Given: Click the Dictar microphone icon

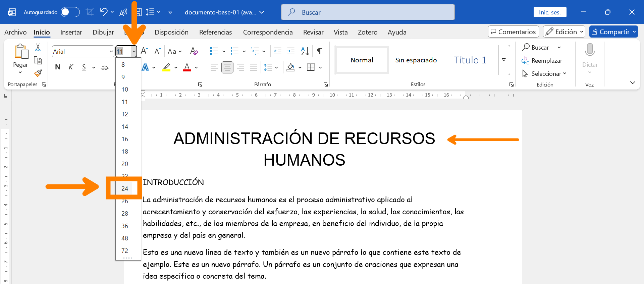Looking at the screenshot, I should [590, 51].
